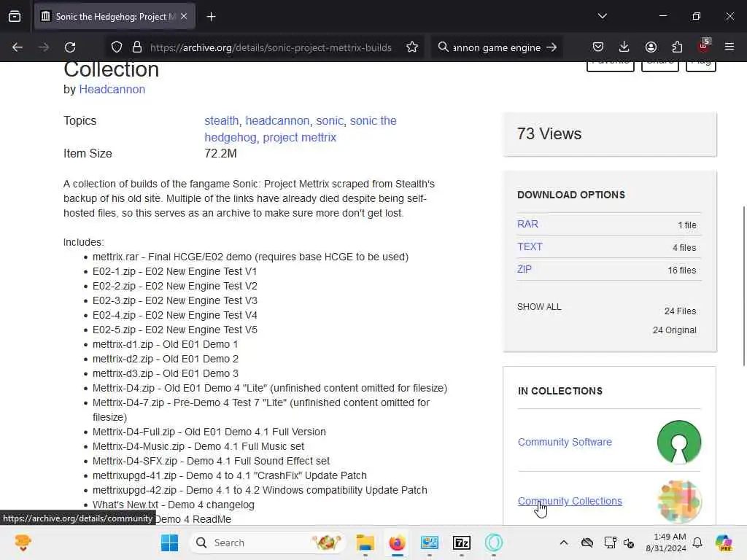Click the taskbar widgets icon at left
747x560 pixels.
point(23,542)
